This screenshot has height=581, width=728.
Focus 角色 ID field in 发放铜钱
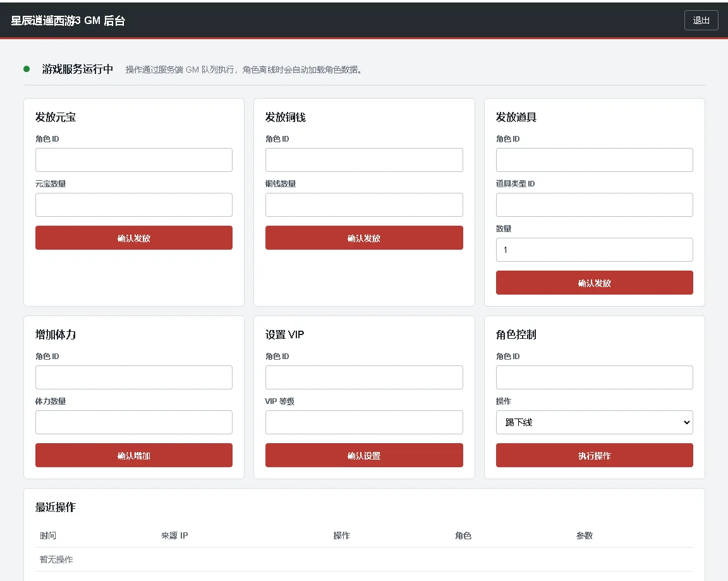coord(364,160)
